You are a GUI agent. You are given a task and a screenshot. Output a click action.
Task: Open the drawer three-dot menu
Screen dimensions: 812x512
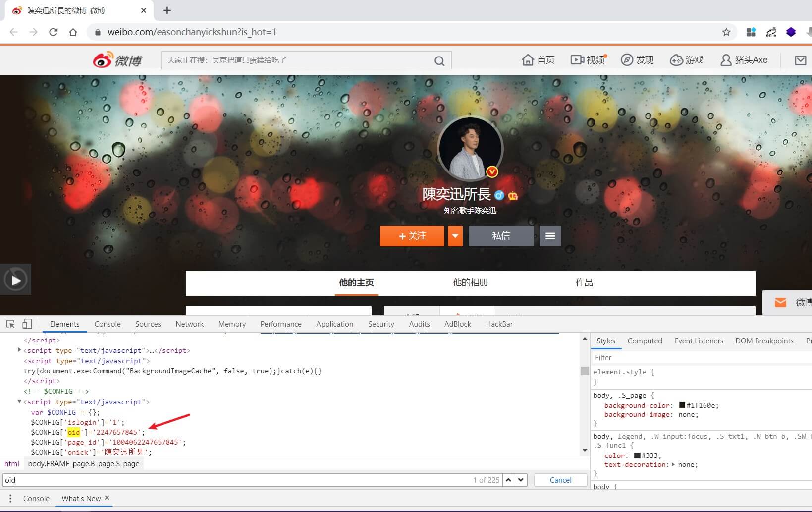tap(10, 499)
